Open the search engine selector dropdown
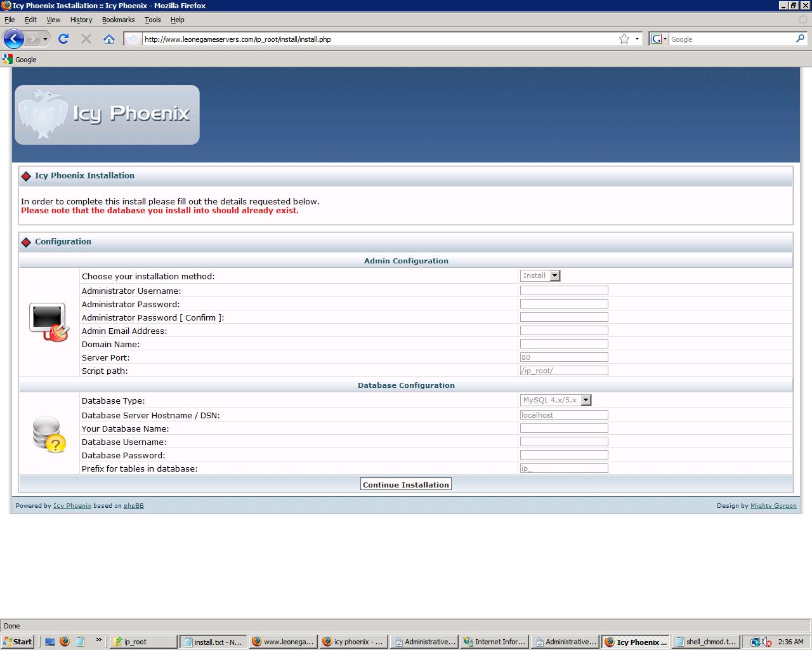The height and width of the screenshot is (650, 812). [659, 39]
